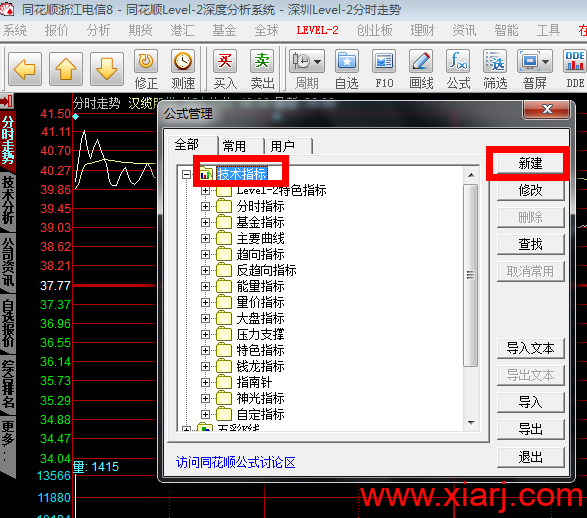This screenshot has height=518, width=587.
Task: Click the formula list scrollbar thumb
Action: click(x=471, y=275)
